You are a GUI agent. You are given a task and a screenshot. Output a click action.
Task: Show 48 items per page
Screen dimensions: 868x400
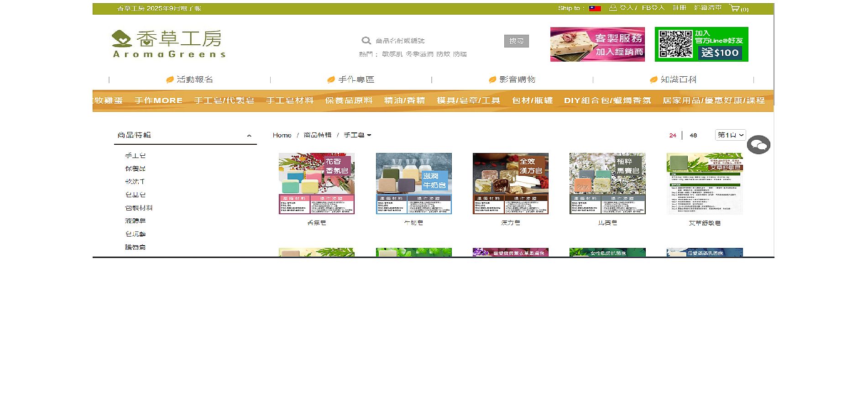pos(693,135)
